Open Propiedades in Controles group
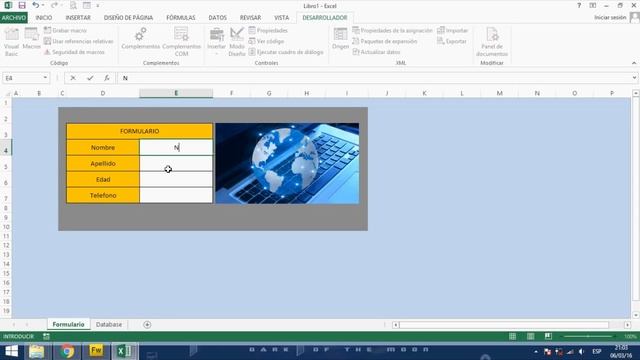Image resolution: width=640 pixels, height=360 pixels. 268,31
